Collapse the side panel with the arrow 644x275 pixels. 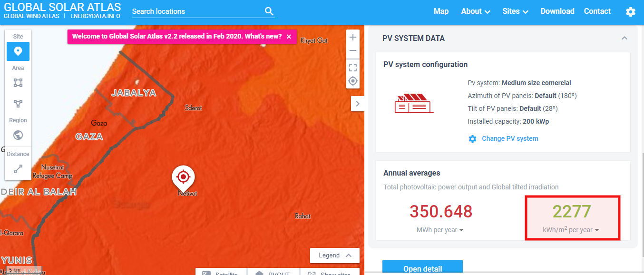point(358,104)
